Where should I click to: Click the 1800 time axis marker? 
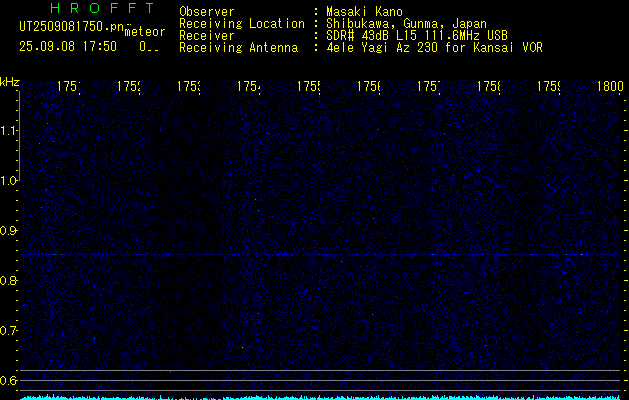(610, 86)
